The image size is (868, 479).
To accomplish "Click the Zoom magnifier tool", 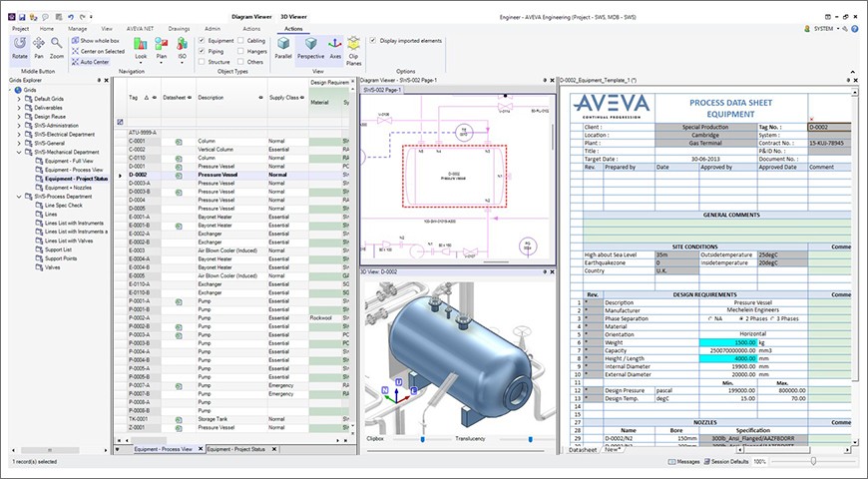I will pos(57,48).
